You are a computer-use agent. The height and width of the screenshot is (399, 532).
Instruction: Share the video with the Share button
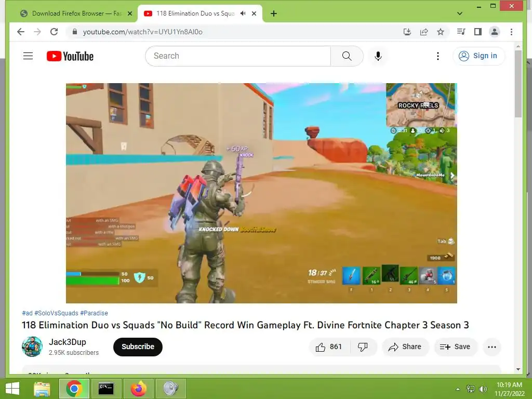pyautogui.click(x=405, y=347)
